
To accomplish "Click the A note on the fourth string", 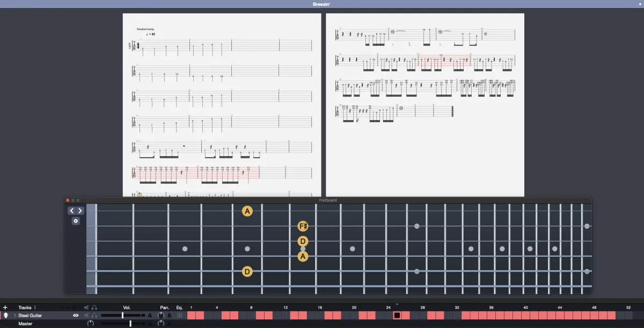I will [303, 257].
